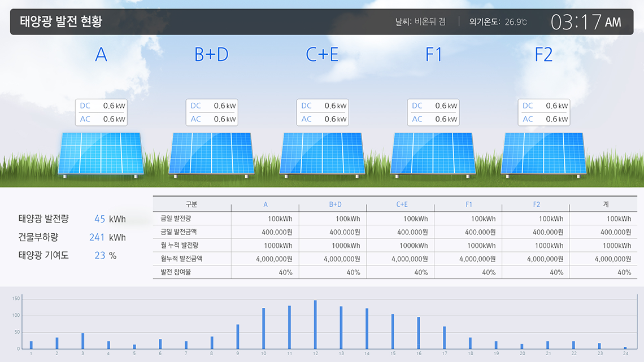This screenshot has height=362, width=644.
Task: Click the 발전 참여율 row label
Action: [x=176, y=272]
